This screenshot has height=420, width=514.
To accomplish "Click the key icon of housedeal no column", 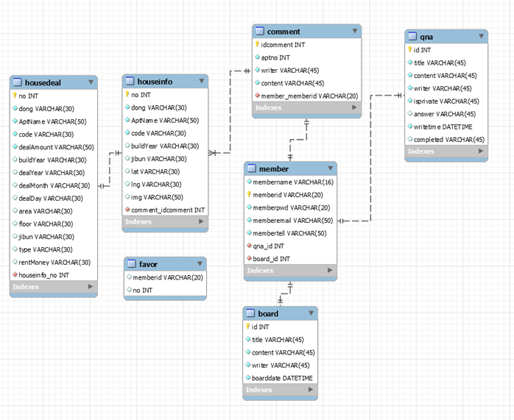I will 15,96.
